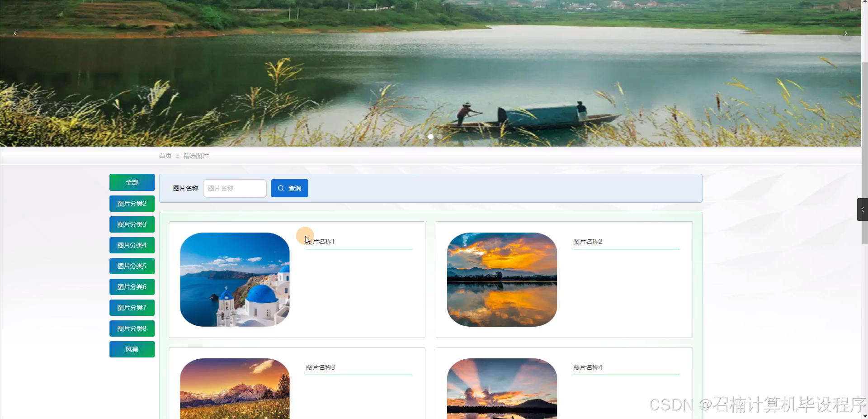
Task: Select the first carousel indicator dot
Action: click(x=422, y=137)
